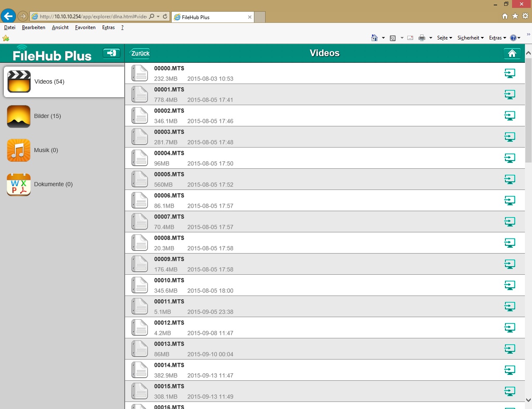This screenshot has height=409, width=532.
Task: Open the Datei menu
Action: pos(10,27)
